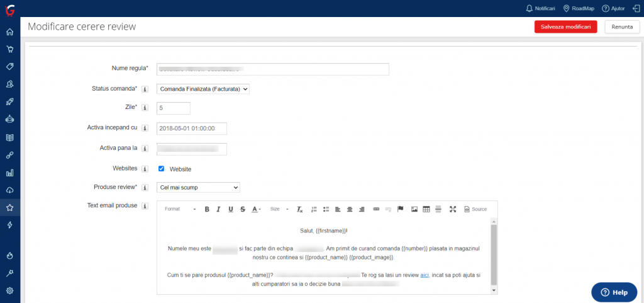This screenshot has width=644, height=303.
Task: Align editor text to the right
Action: point(362,209)
